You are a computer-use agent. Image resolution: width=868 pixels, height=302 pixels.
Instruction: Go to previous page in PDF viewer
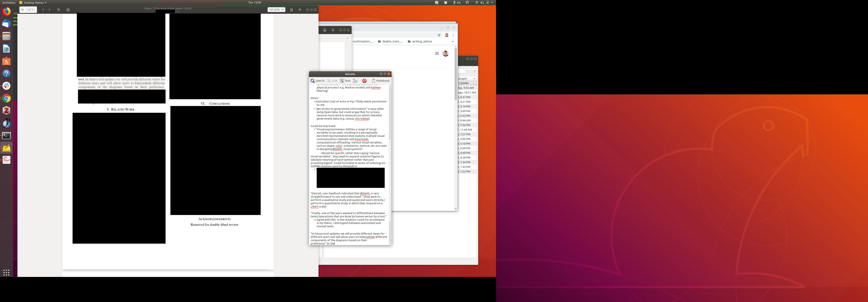tap(43, 10)
